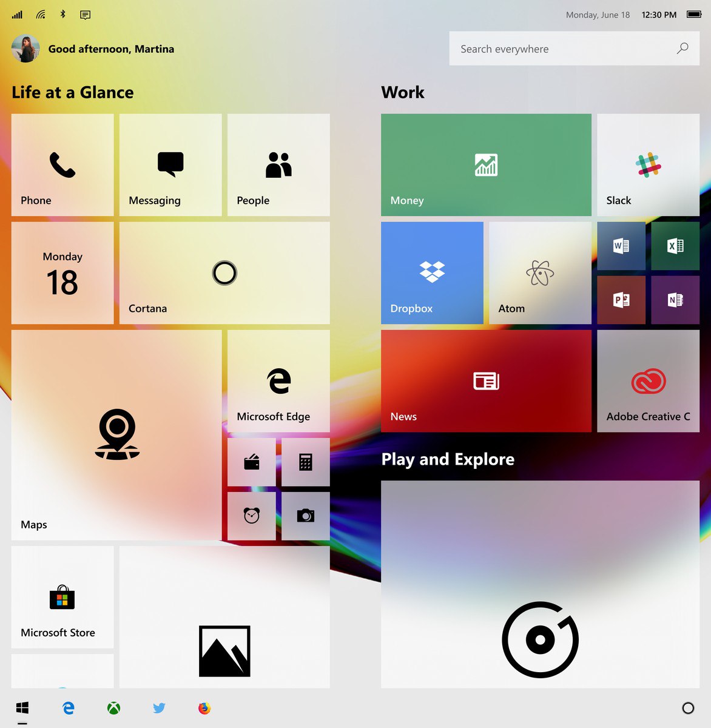Open the Photos tile

point(224,617)
